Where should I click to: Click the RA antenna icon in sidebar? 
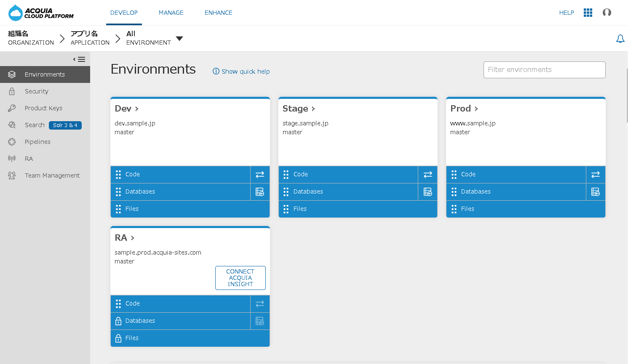point(12,159)
